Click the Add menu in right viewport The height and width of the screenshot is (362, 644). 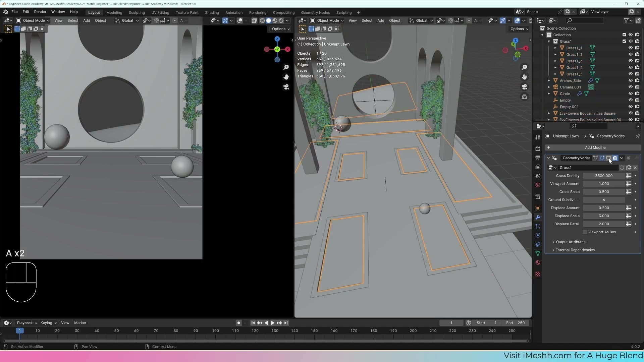381,20
